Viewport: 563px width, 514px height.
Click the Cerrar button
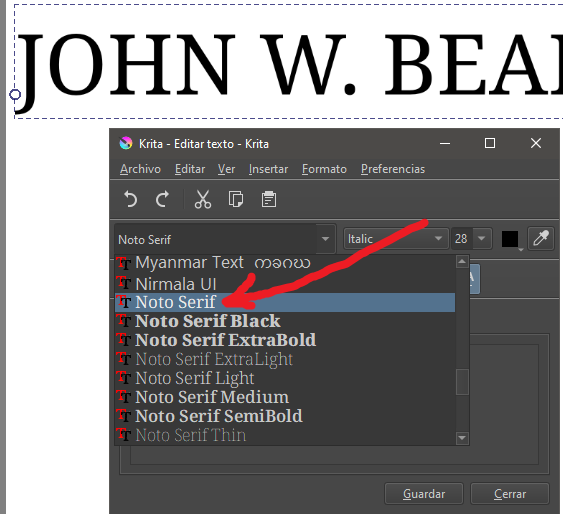[x=510, y=494]
